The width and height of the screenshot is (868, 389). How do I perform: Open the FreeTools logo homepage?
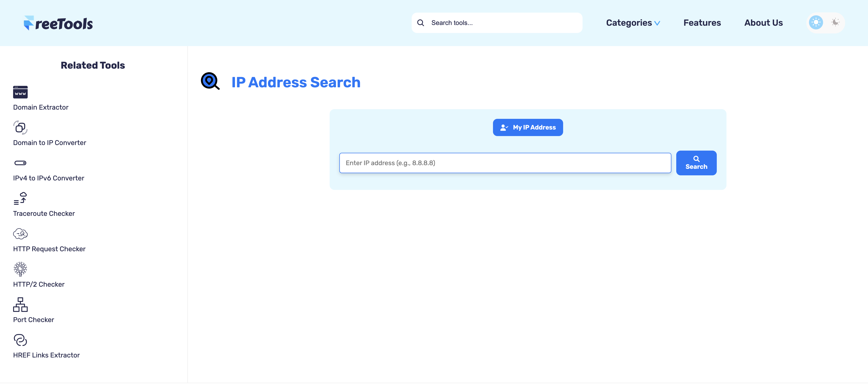click(58, 23)
